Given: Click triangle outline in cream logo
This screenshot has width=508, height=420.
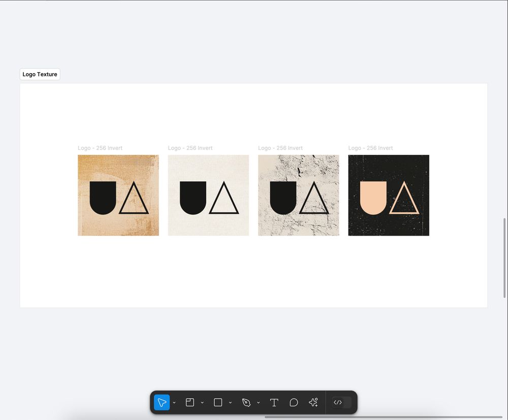Looking at the screenshot, I should point(224,198).
